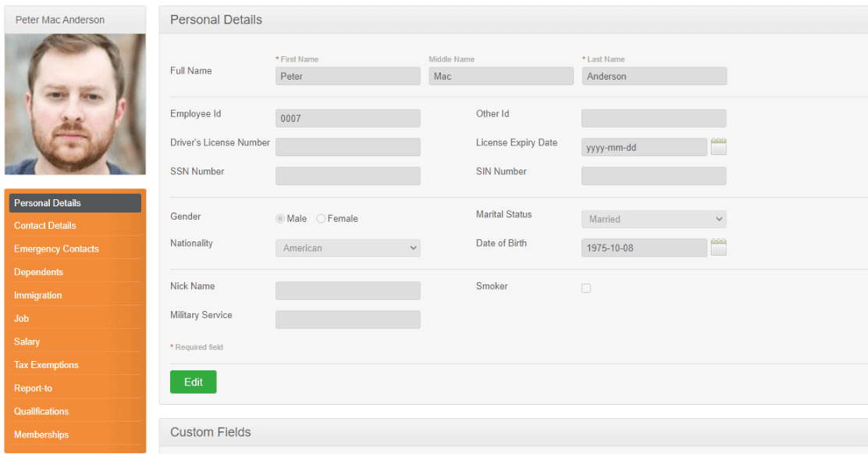Open the Immigration menu item
Viewport: 868px width, 454px height.
click(x=37, y=295)
